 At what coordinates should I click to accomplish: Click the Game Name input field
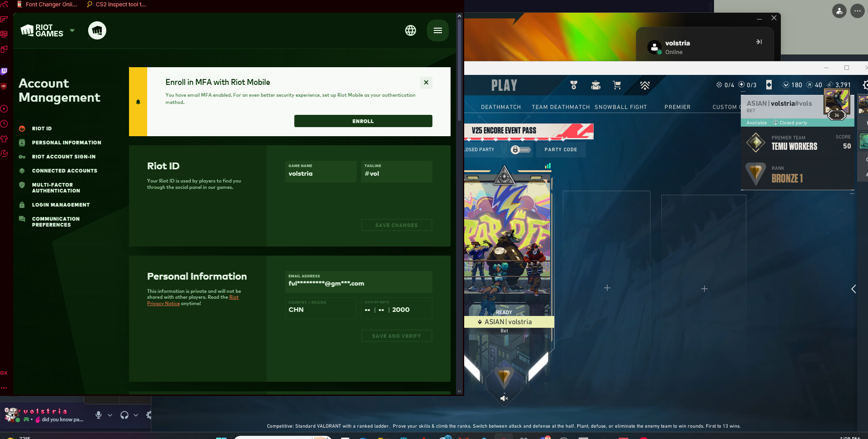(x=321, y=172)
